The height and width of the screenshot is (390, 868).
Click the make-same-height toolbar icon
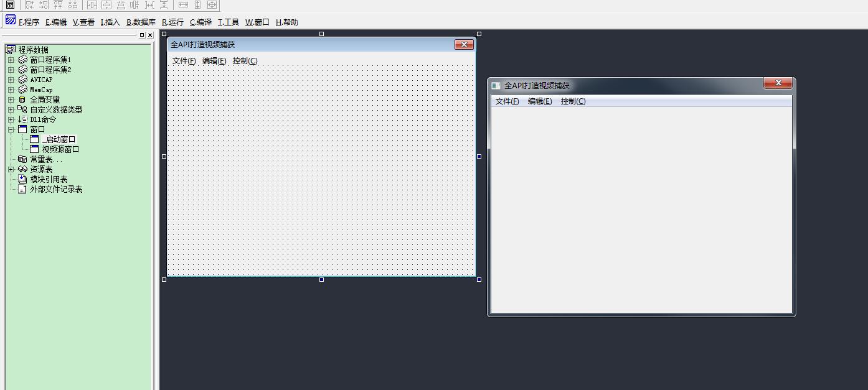[x=197, y=5]
